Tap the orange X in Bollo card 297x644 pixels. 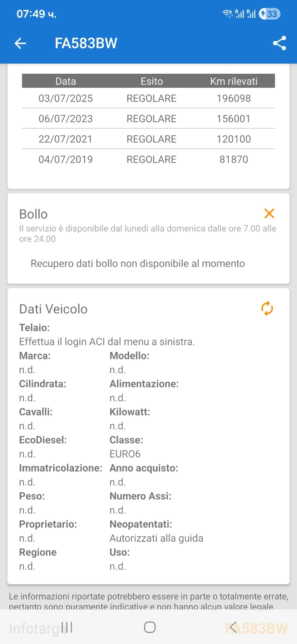[x=269, y=214]
